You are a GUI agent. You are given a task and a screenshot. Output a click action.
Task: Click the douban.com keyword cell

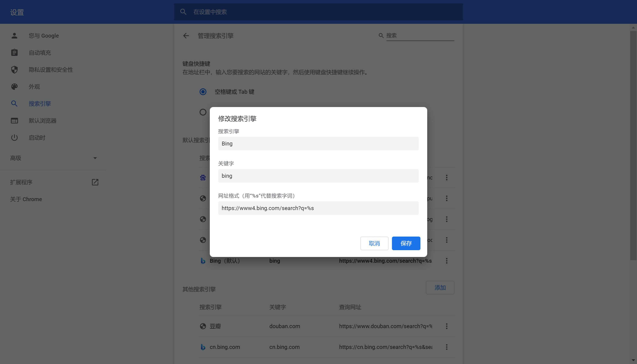[x=285, y=326]
